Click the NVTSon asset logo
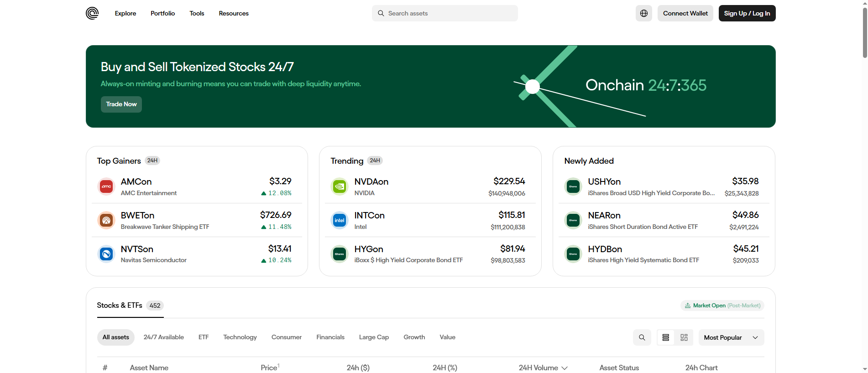Image resolution: width=868 pixels, height=373 pixels. (106, 254)
